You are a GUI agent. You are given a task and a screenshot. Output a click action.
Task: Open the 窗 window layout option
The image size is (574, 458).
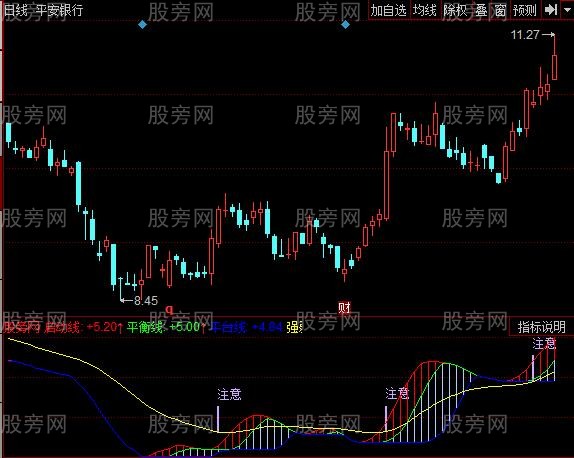[x=500, y=10]
